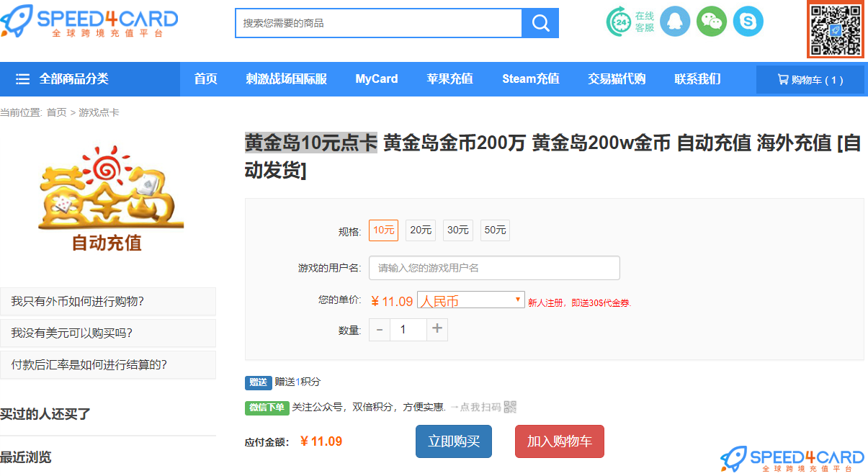Select the 50元 specification option
This screenshot has height=476, width=868.
(496, 230)
